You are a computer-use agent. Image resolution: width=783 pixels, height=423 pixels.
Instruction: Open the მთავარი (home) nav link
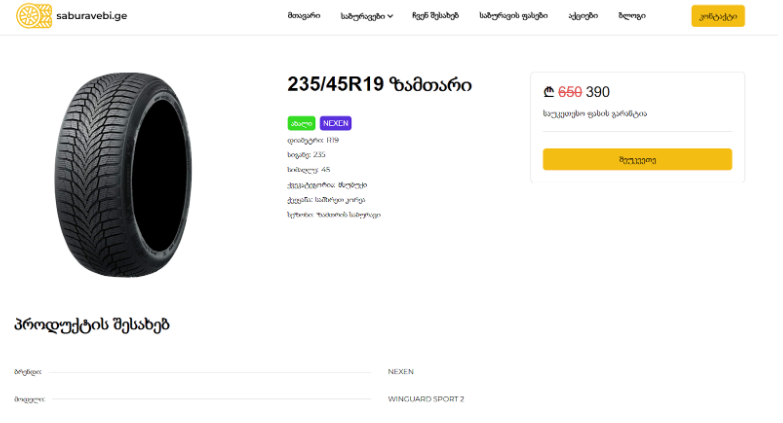303,16
